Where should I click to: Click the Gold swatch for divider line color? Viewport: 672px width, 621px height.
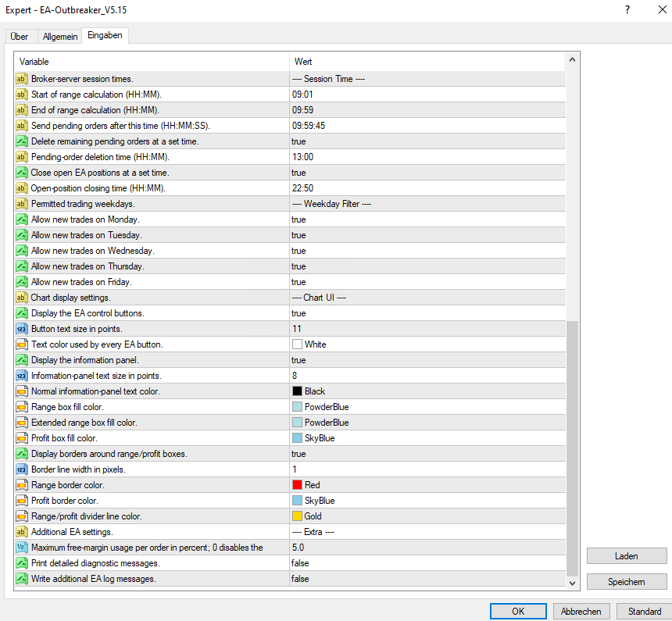point(297,516)
